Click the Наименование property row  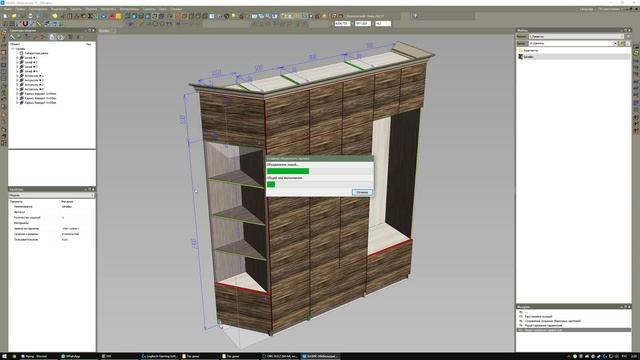click(x=52, y=207)
